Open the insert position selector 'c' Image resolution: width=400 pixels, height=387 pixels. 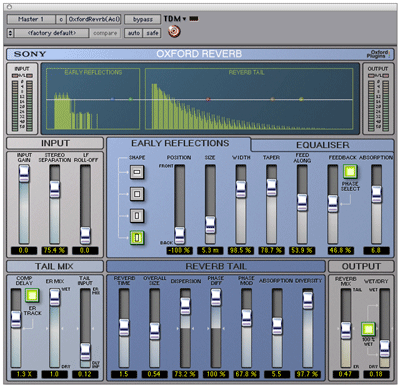point(61,19)
